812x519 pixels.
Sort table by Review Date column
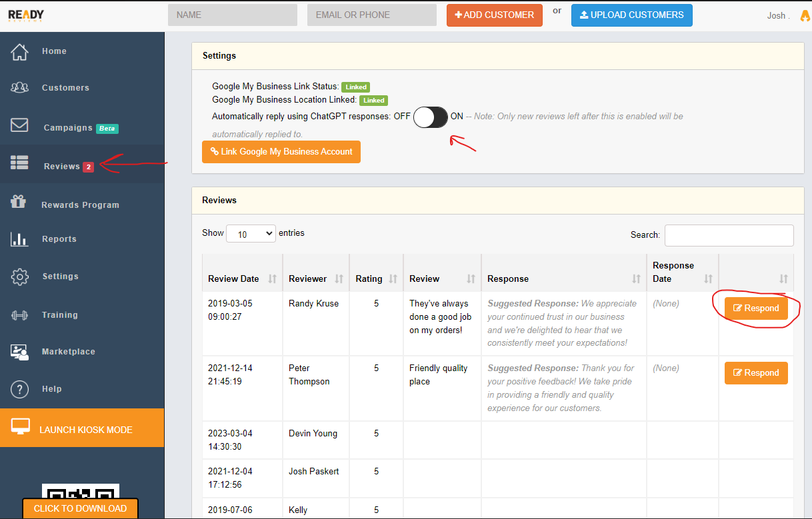coord(272,278)
